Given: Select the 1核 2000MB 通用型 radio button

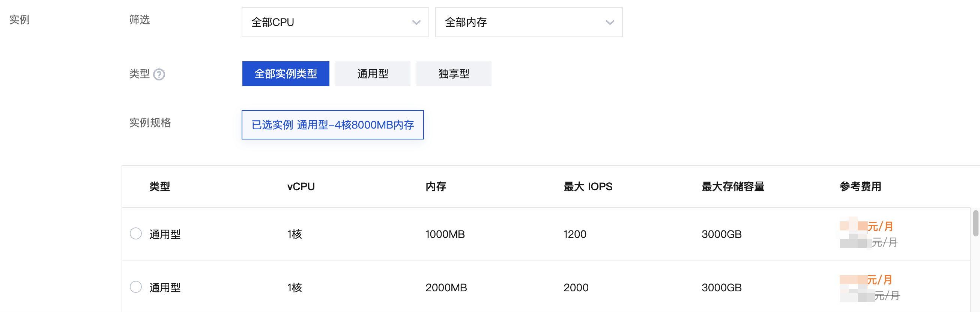Looking at the screenshot, I should click(136, 287).
